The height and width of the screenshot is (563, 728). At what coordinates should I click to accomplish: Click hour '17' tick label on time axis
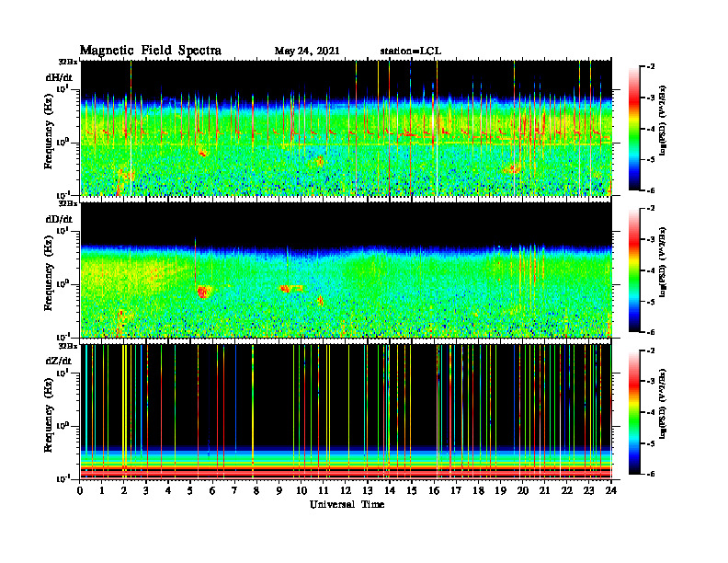pyautogui.click(x=457, y=490)
